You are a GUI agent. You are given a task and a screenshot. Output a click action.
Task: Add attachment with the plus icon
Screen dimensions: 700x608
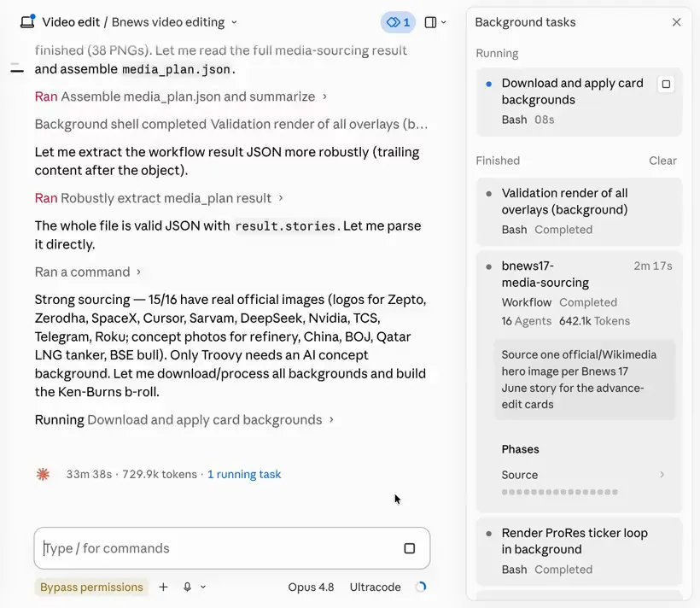pos(163,587)
